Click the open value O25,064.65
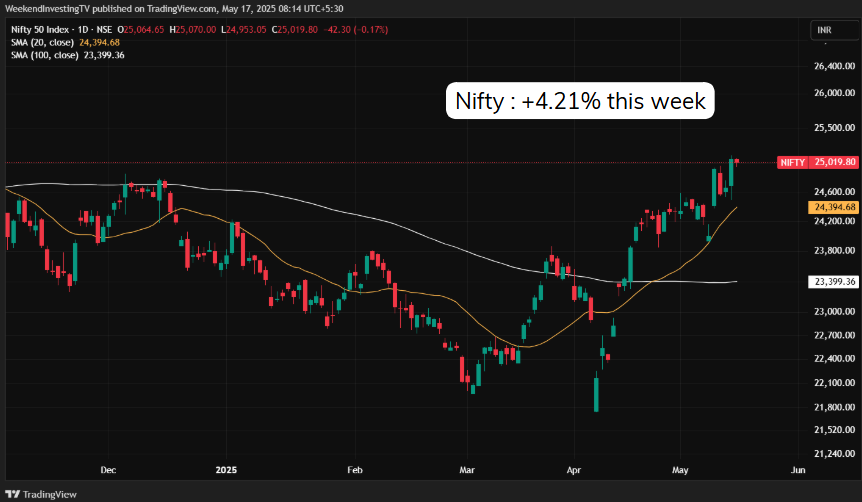The image size is (862, 502). [x=141, y=30]
